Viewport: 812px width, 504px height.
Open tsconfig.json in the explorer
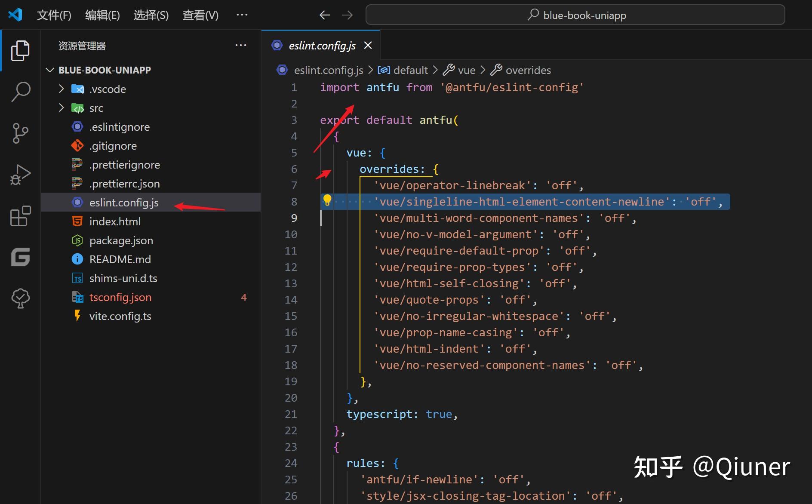click(151, 297)
